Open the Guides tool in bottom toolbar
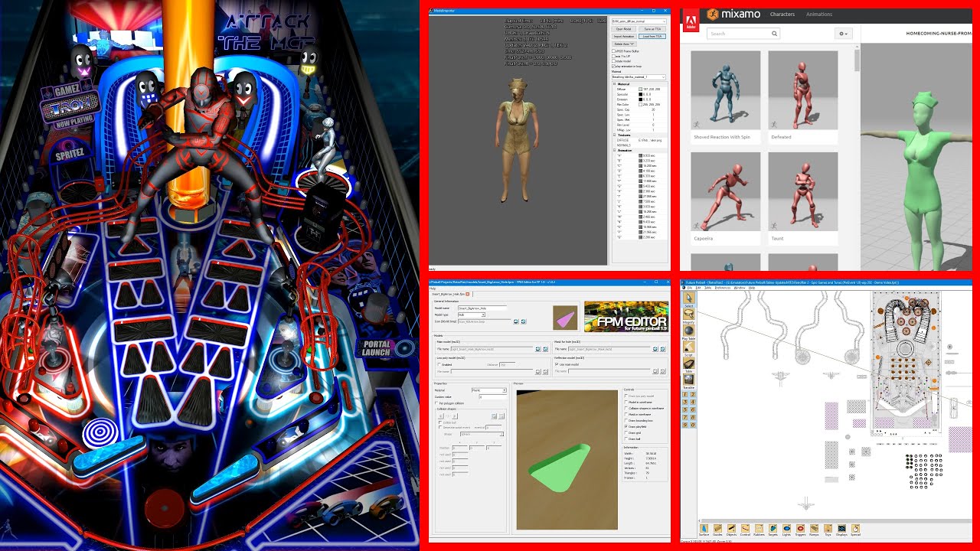 (x=718, y=528)
